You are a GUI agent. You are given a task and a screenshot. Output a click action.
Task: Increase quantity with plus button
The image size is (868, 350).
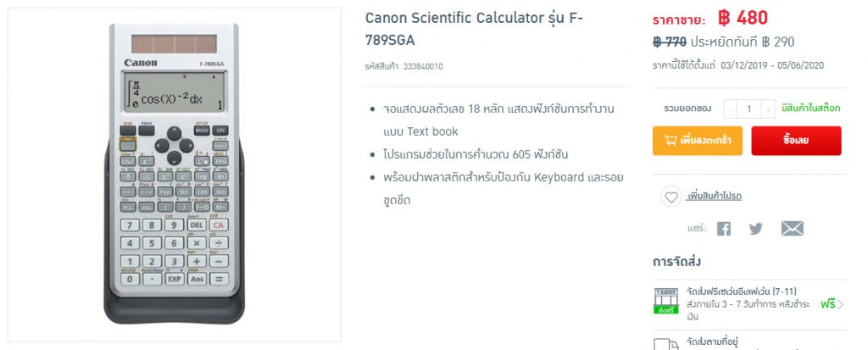768,108
